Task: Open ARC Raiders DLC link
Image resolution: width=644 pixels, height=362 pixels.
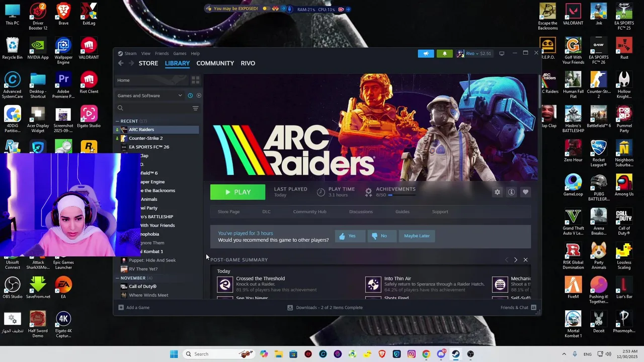Action: 266,212
